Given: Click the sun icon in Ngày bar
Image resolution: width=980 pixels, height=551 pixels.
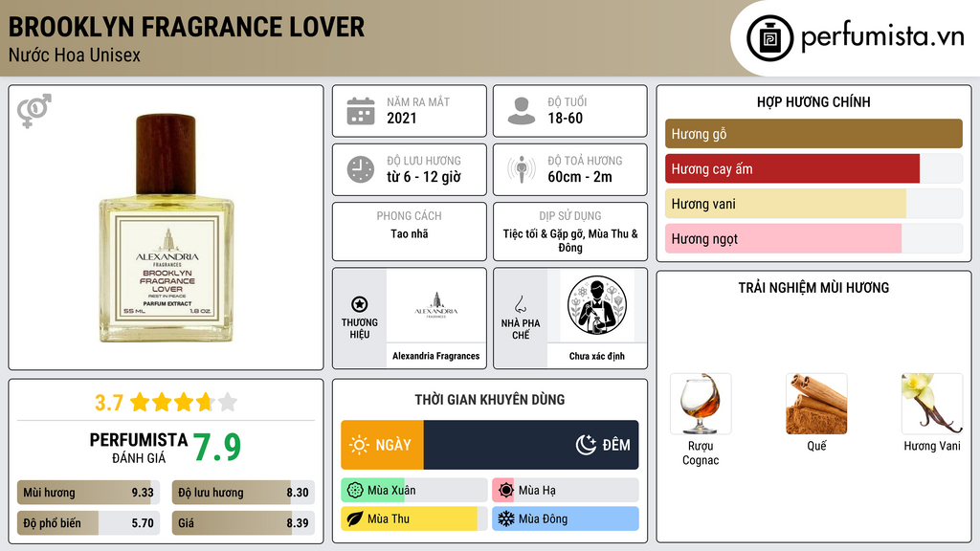Looking at the screenshot, I should (x=360, y=445).
